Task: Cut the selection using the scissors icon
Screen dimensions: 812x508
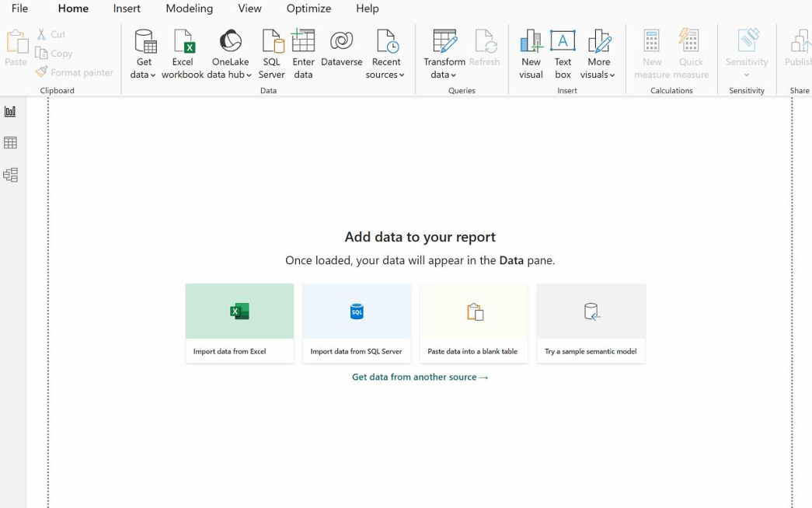Action: point(41,34)
